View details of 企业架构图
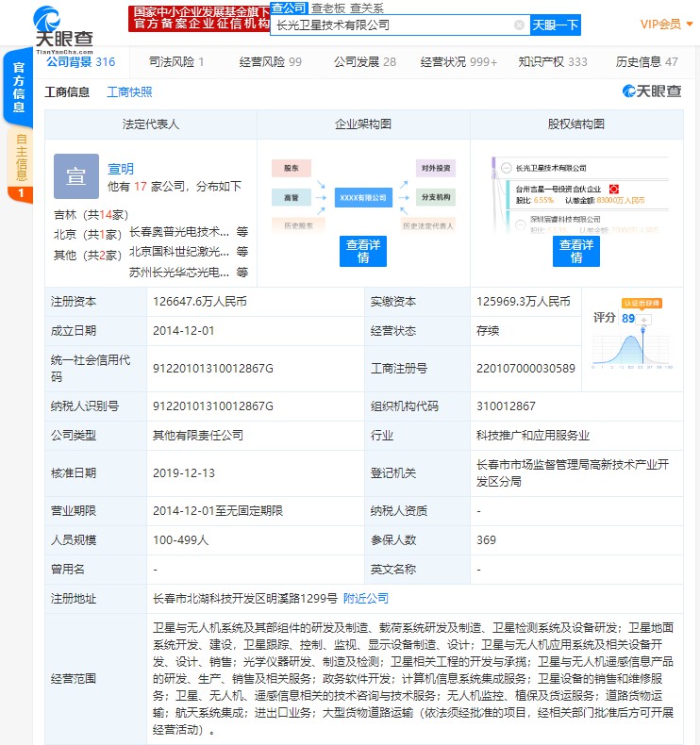Screen dimensions: 700x745 pos(363,251)
